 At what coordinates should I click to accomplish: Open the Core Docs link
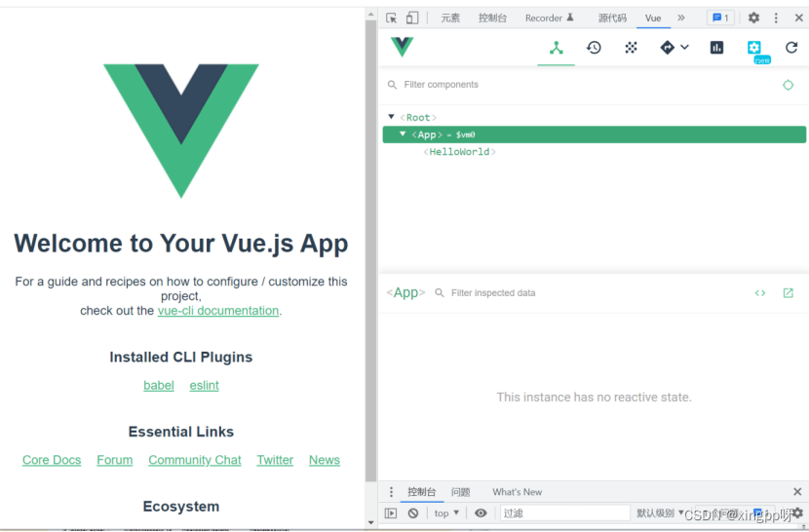tap(52, 460)
